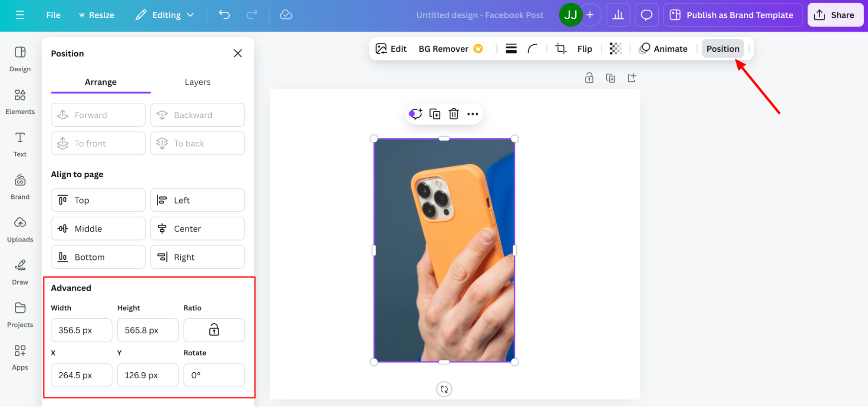
Task: Select the phone image on canvas
Action: pos(444,250)
